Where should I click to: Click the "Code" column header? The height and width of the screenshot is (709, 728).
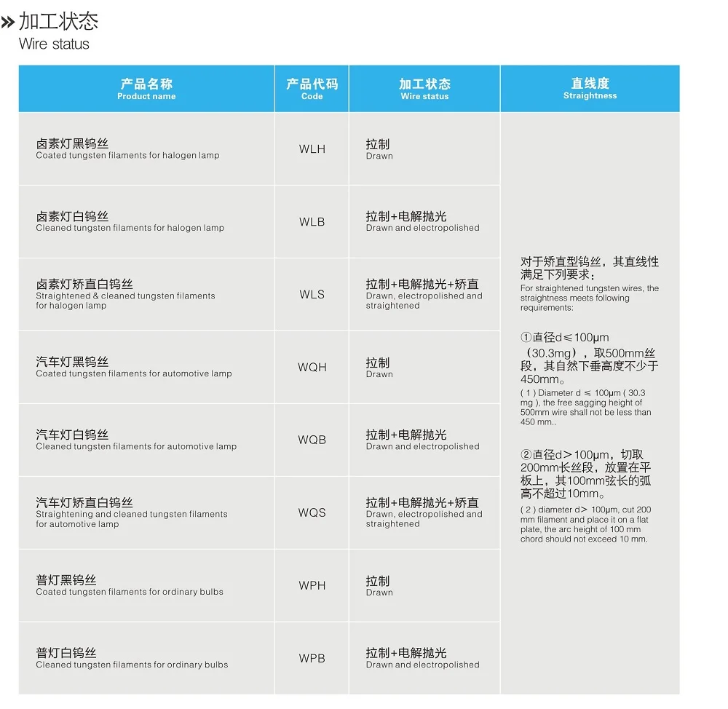click(312, 89)
